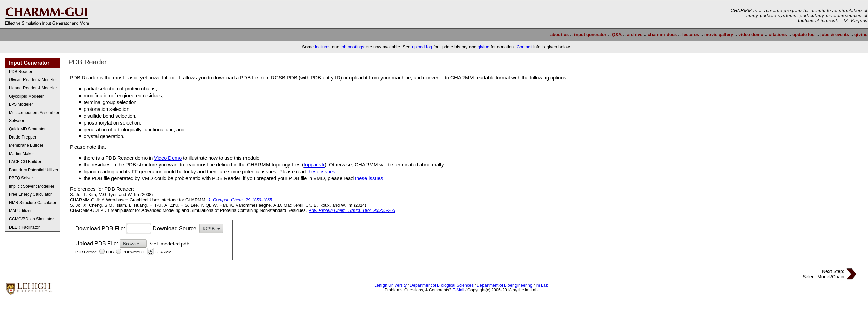Open Ligand Reader & Modeler
The height and width of the screenshot is (334, 868).
[33, 88]
